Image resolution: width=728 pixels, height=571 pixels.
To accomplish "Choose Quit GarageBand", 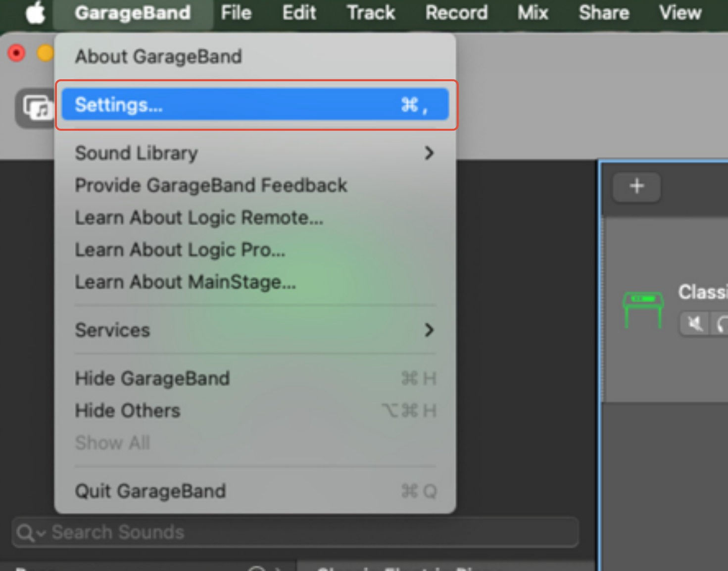I will [255, 491].
